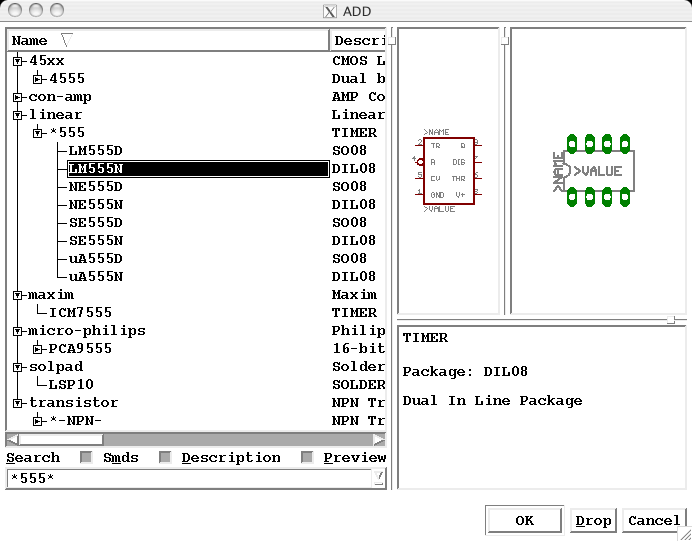
Task: Select the transistor library row
Action: pyautogui.click(x=73, y=403)
